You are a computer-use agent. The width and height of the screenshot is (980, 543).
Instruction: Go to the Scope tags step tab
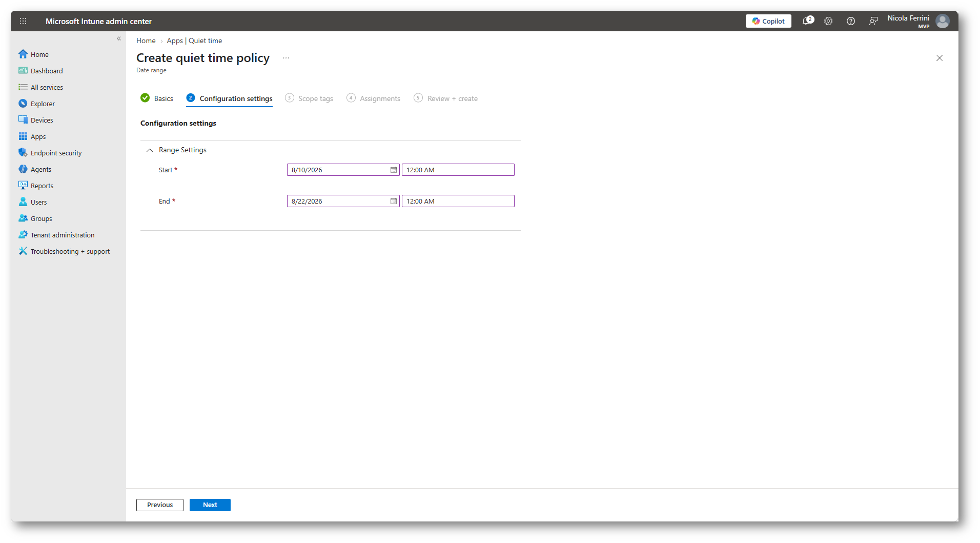(309, 98)
